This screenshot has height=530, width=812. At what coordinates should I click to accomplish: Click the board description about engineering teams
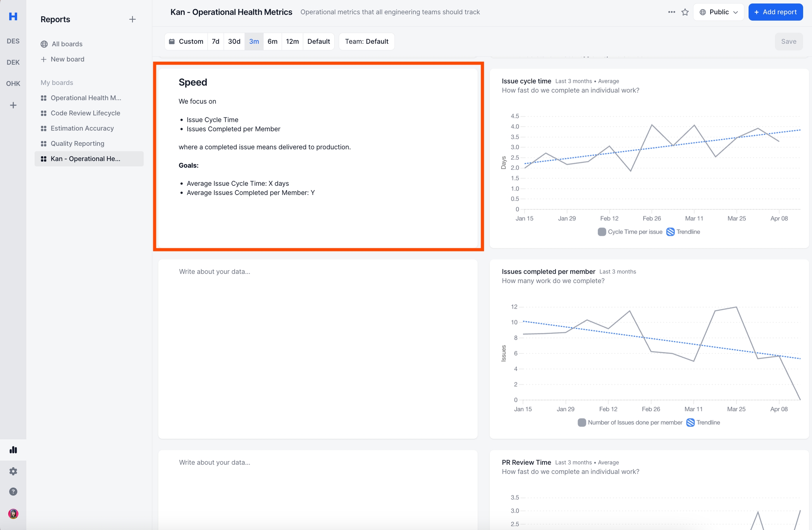(x=390, y=12)
